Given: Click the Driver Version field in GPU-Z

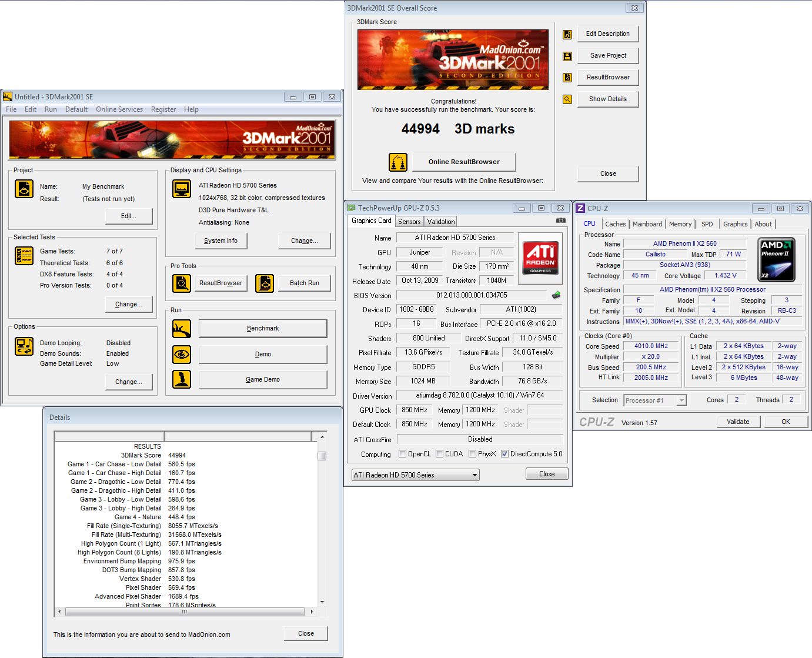Looking at the screenshot, I should coord(480,395).
